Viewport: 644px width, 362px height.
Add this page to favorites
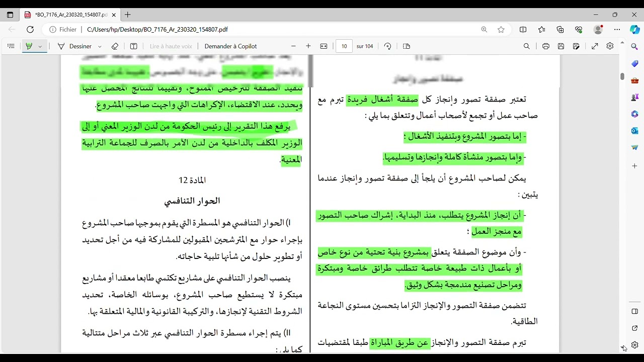[501, 30]
